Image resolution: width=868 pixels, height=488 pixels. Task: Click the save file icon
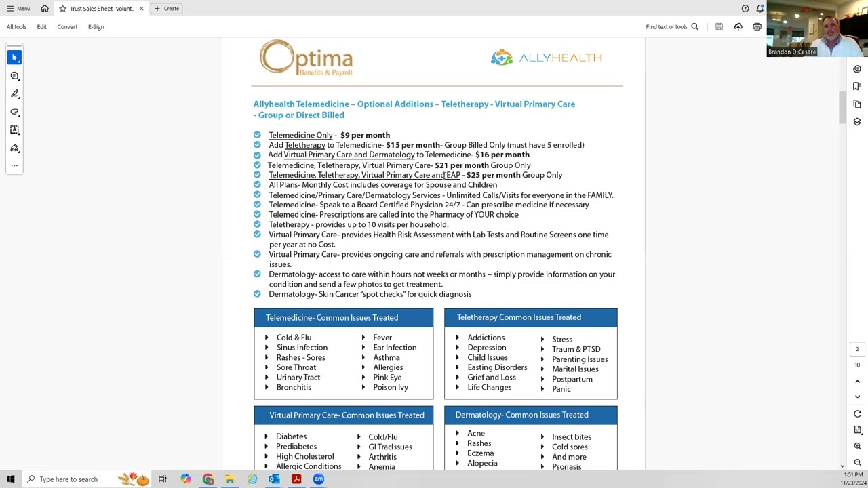(x=719, y=26)
